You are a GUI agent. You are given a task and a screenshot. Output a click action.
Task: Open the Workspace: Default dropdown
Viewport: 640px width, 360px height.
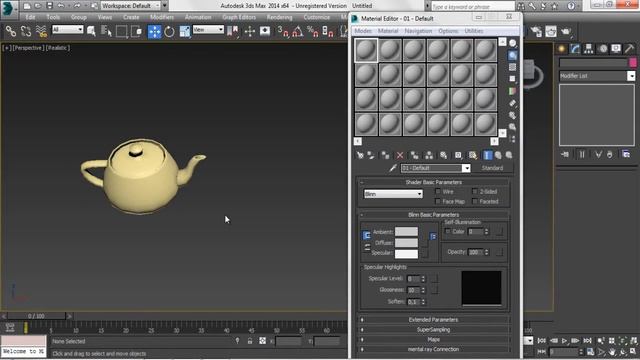tap(130, 6)
